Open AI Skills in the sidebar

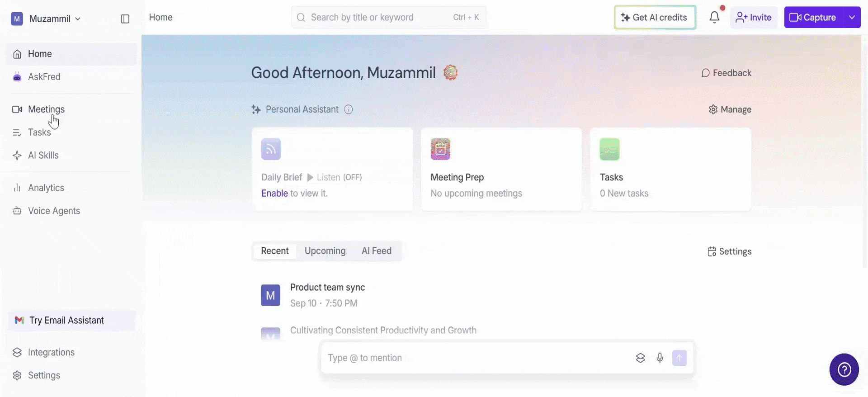[x=71, y=156]
